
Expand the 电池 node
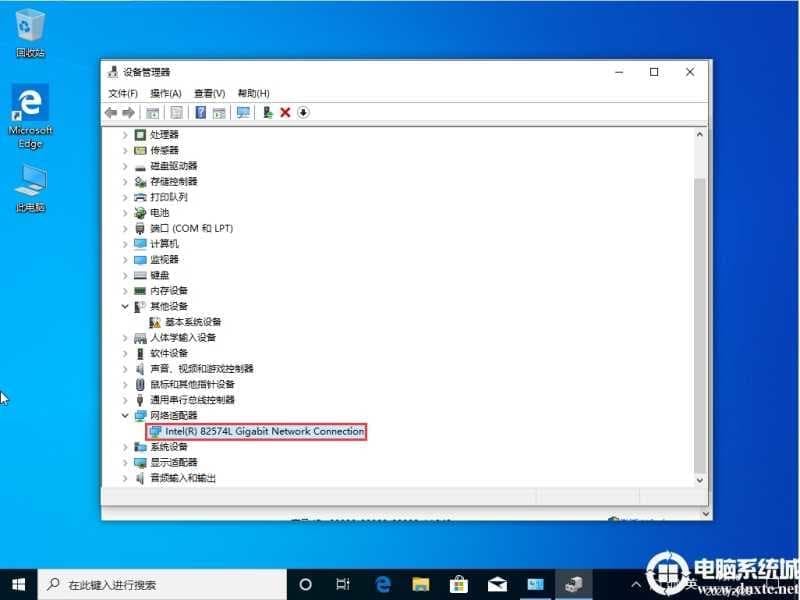[x=125, y=213]
